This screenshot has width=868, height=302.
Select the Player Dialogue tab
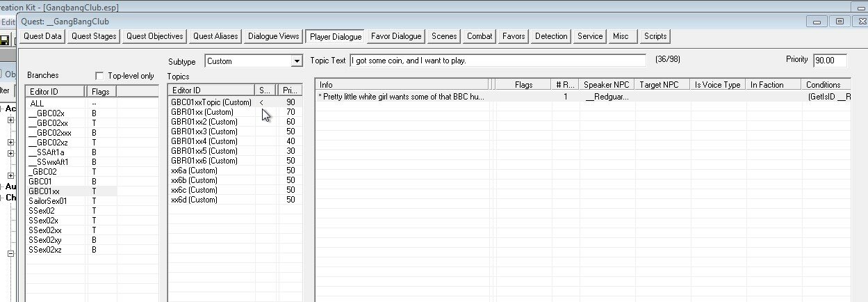click(336, 36)
